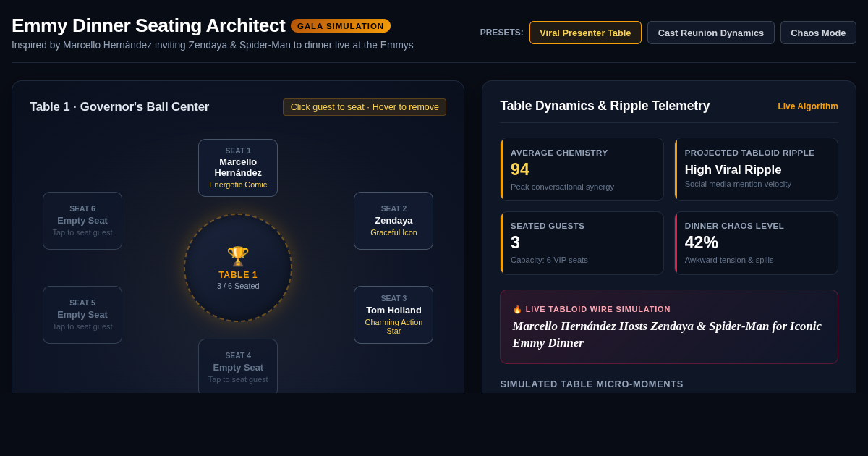Image resolution: width=868 pixels, height=456 pixels.
Task: Click the PRESETS label
Action: [x=501, y=33]
